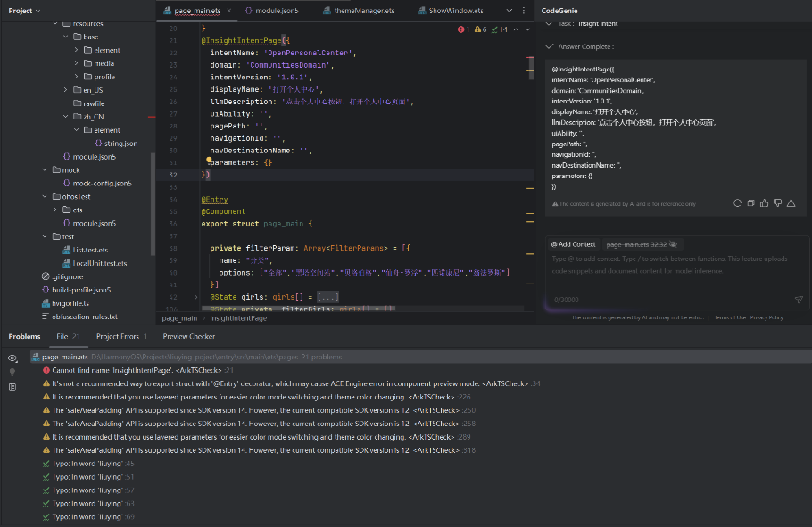The image size is (812, 527).
Task: Expand the media folder in project tree
Action: (x=78, y=63)
